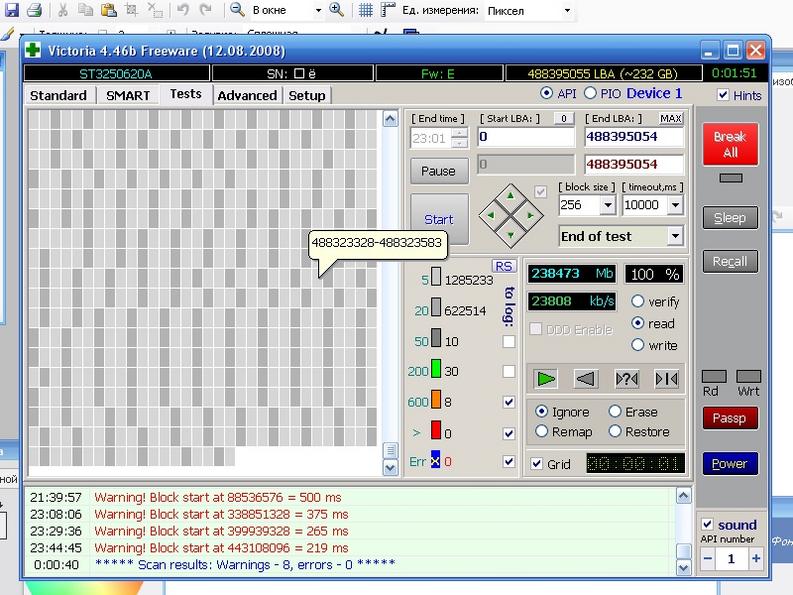Screen dimensions: 793x595
Task: Click the printer icon in background toolbar
Action: click(x=34, y=9)
